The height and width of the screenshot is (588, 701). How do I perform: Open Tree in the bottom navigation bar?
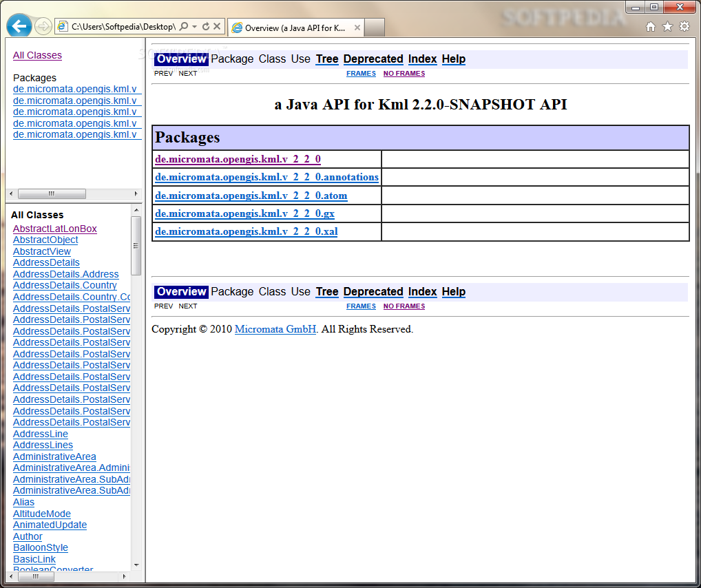coord(327,291)
